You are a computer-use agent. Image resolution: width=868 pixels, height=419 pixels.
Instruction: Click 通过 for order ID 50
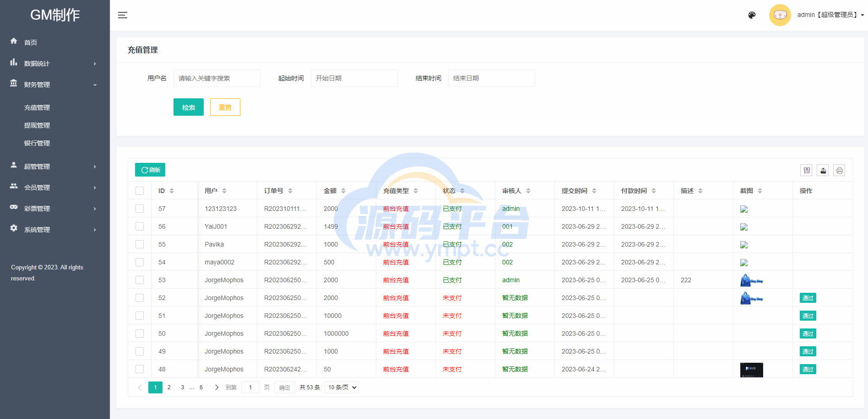point(808,333)
